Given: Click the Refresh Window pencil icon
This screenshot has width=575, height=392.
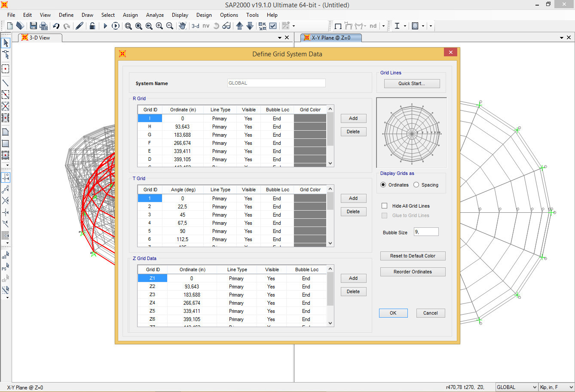Looking at the screenshot, I should [x=79, y=26].
